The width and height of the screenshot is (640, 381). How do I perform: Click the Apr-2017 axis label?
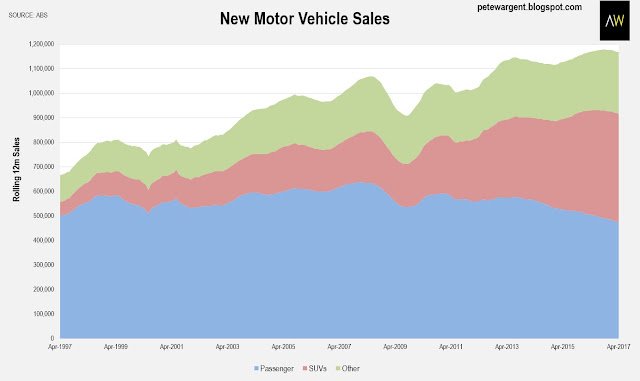coord(618,347)
